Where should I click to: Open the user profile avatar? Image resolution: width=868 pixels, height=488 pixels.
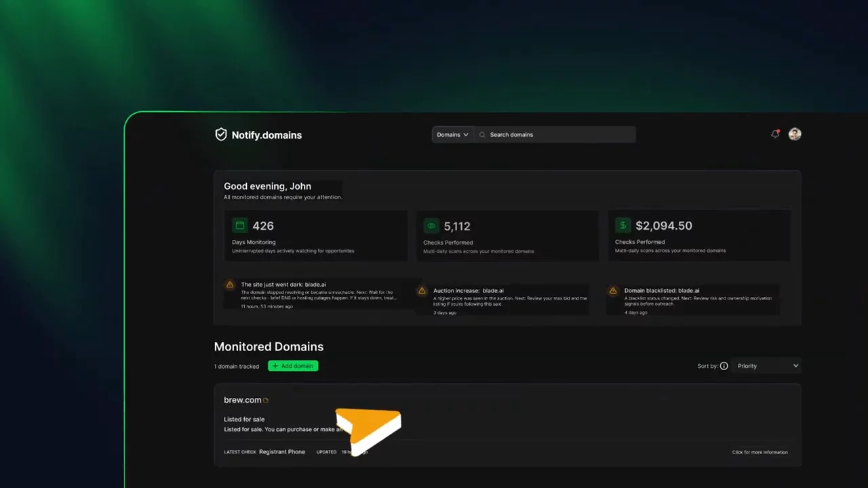(795, 134)
